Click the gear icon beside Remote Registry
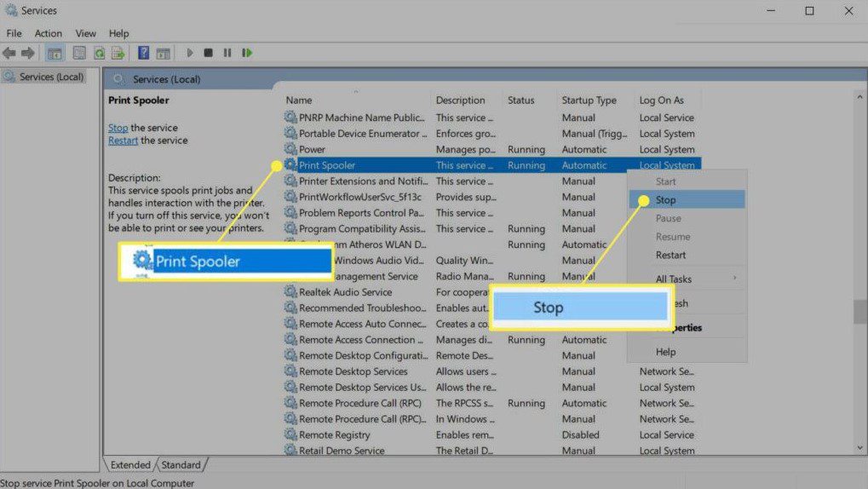 point(290,434)
